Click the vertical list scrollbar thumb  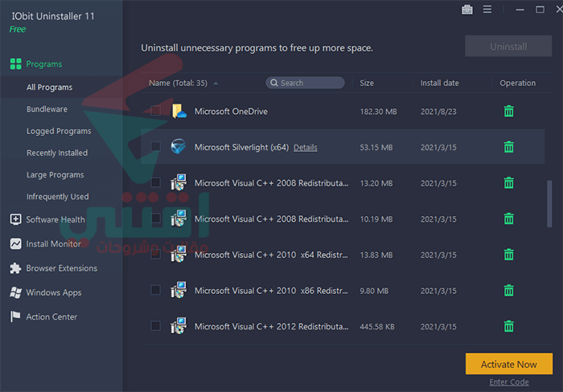coord(549,204)
